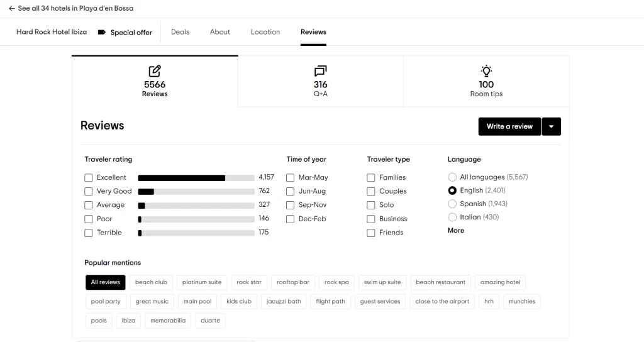
Task: Check the Excellent rating checkbox
Action: point(89,178)
